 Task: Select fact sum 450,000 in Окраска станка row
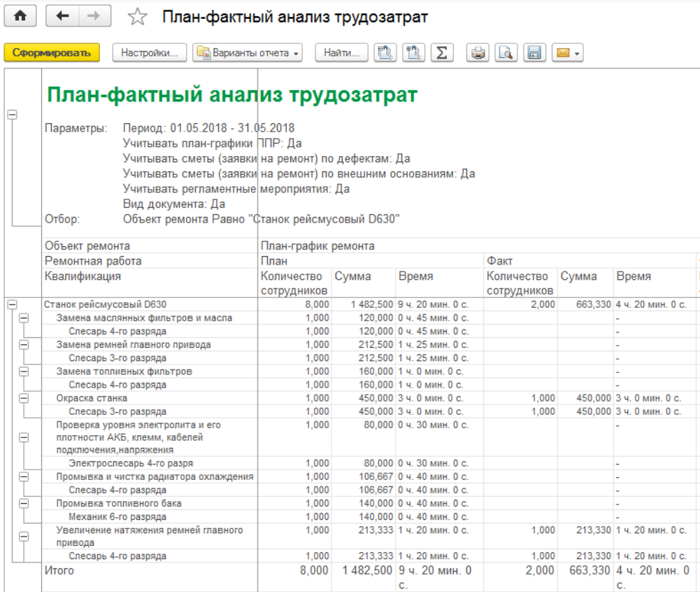pyautogui.click(x=593, y=398)
